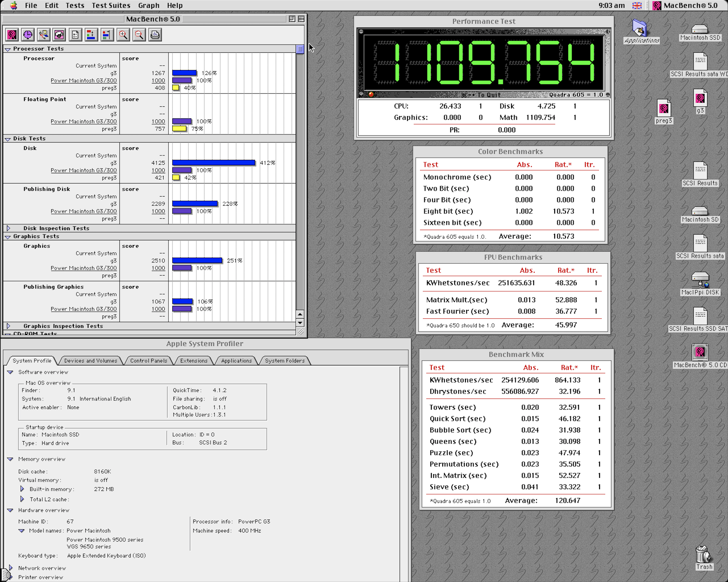Expand the Built-in memory details
Screen dimensions: 728x582
(x=22, y=489)
